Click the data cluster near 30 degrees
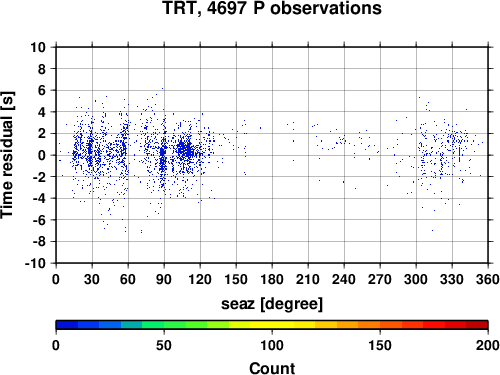 (89, 149)
